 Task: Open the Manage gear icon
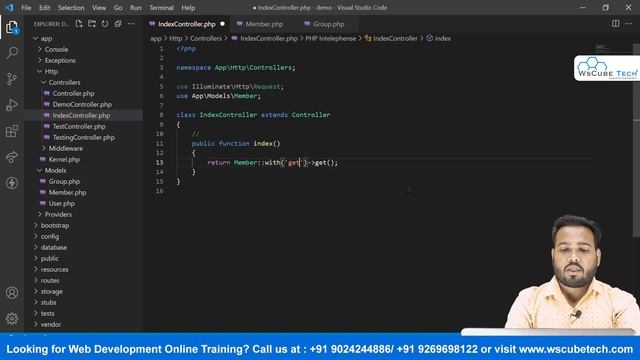coord(12,318)
